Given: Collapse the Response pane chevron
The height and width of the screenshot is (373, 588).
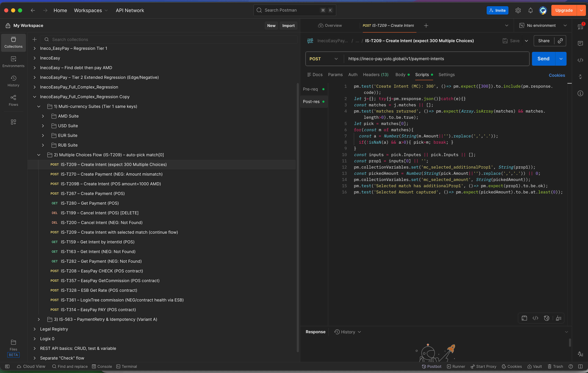Looking at the screenshot, I should click(566, 332).
